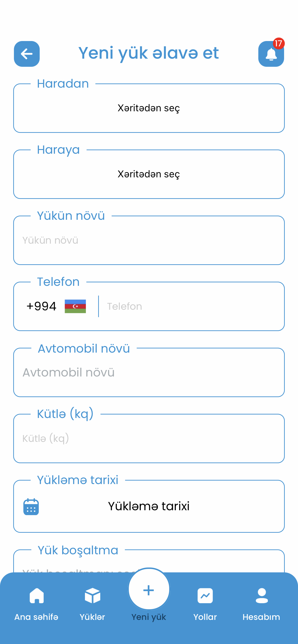
Task: Tap the Azerbaijan flag icon
Action: coord(75,306)
